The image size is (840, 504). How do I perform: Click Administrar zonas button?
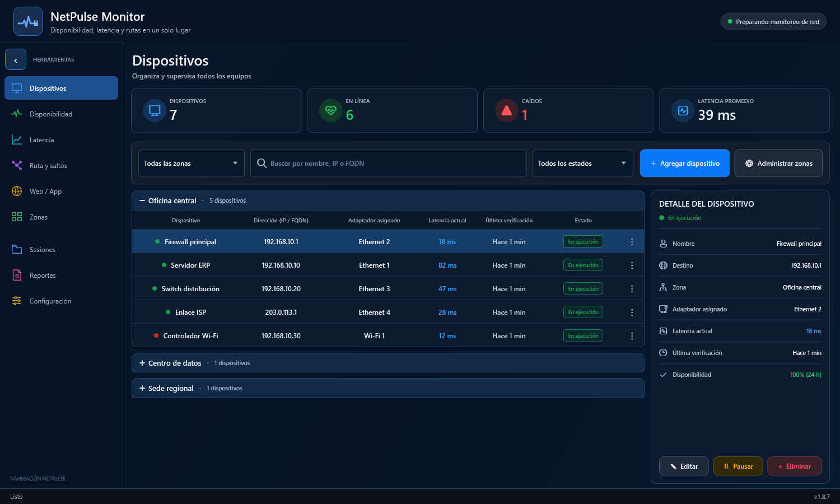pyautogui.click(x=778, y=163)
